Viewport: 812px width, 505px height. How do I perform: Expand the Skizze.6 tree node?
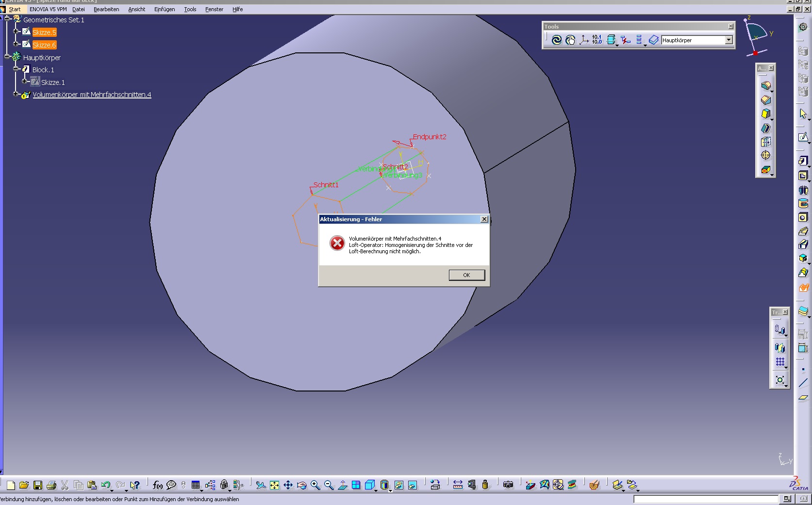[x=16, y=44]
